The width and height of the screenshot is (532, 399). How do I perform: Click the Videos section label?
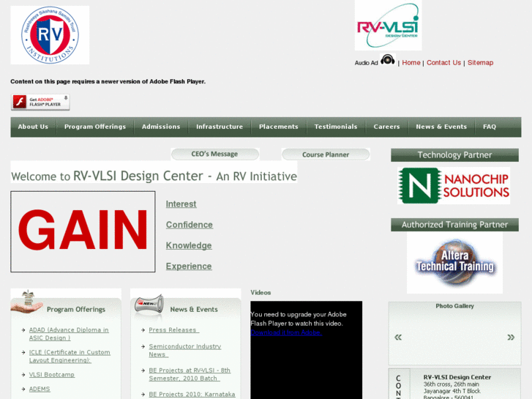(261, 292)
